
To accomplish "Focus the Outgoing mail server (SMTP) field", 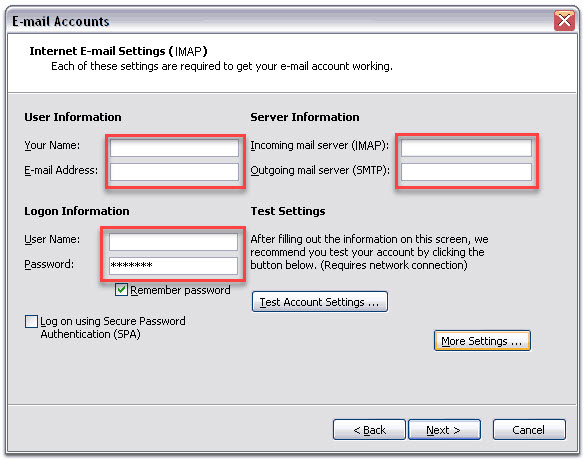I will coord(466,172).
